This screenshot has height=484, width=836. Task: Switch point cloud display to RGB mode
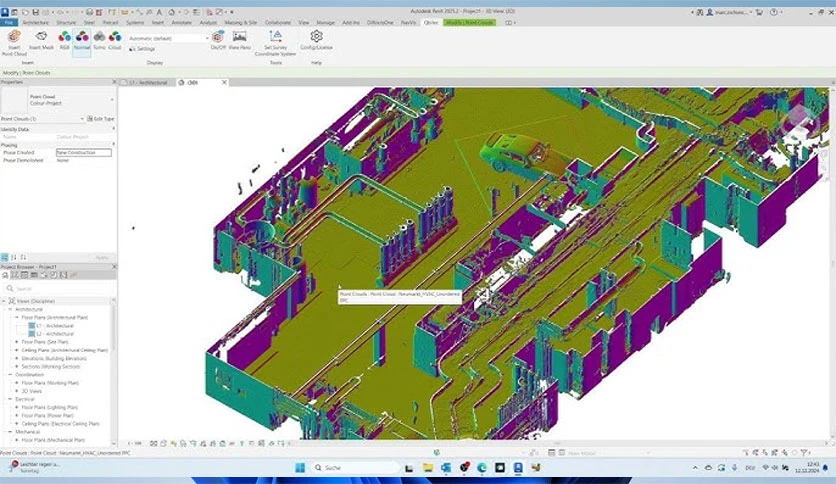65,41
